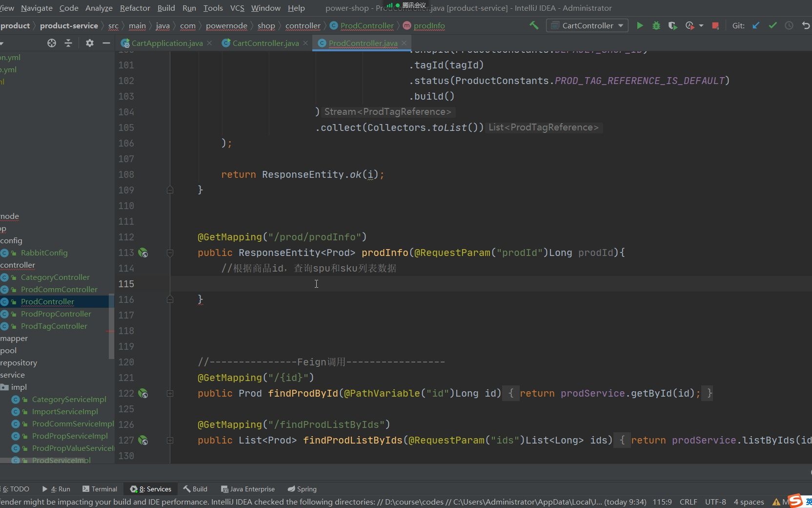
Task: Expand folded findProdById method on line 122
Action: tap(170, 393)
